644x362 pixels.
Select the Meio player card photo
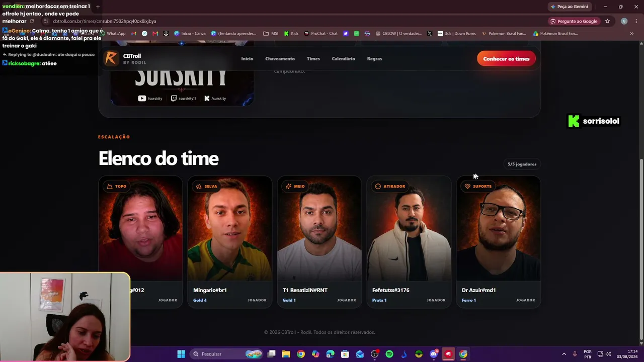(x=319, y=228)
